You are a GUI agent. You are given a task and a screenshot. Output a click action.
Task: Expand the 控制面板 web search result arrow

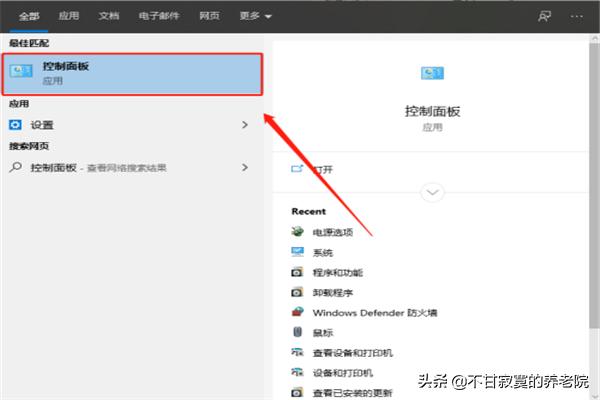click(244, 167)
